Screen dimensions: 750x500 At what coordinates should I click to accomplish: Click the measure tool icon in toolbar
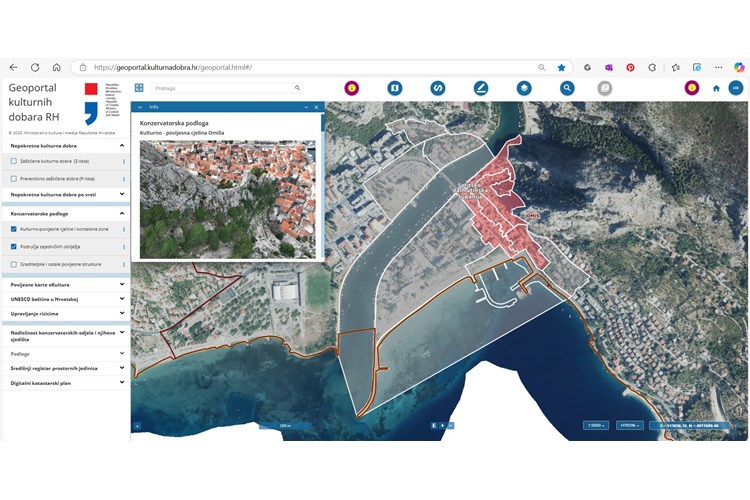(x=437, y=88)
